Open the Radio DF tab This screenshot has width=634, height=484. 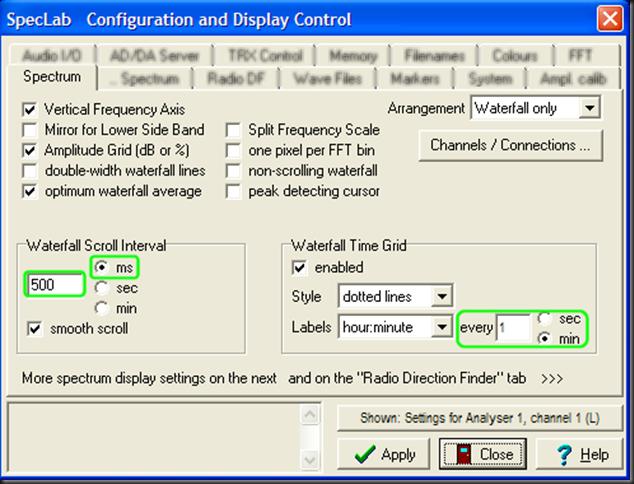click(x=236, y=79)
